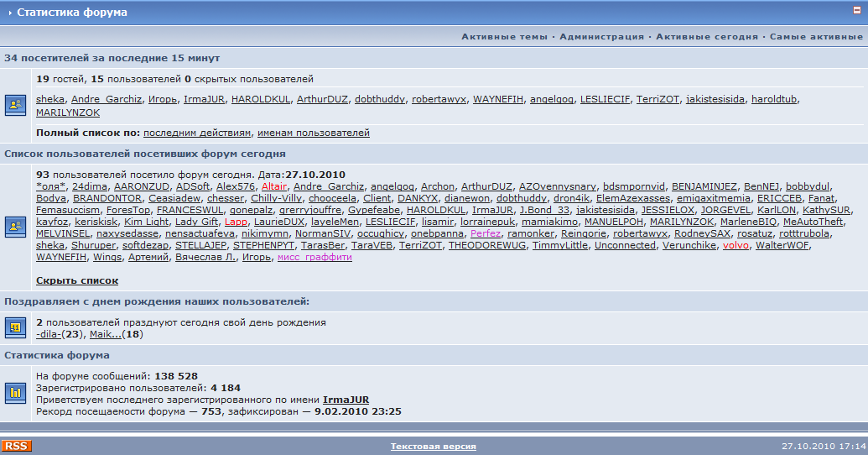
Task: Visit red-highlighted user volvo profile
Action: (735, 245)
